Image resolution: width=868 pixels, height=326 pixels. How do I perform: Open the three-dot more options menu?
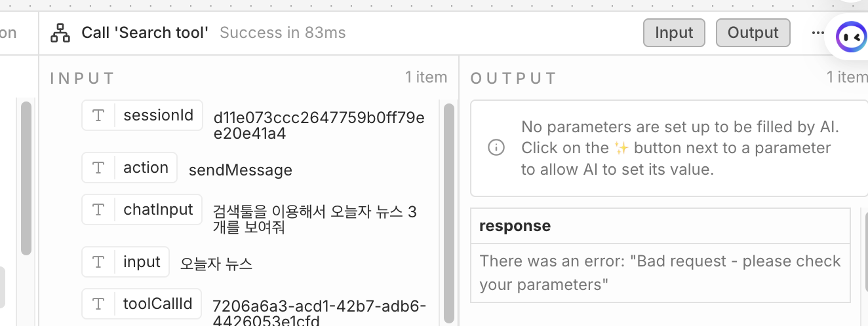(818, 33)
